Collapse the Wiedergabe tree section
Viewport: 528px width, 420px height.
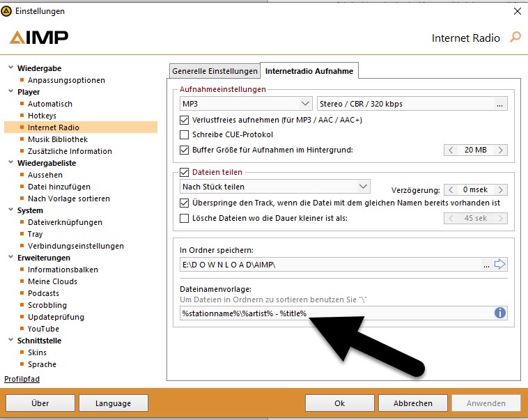coord(10,68)
